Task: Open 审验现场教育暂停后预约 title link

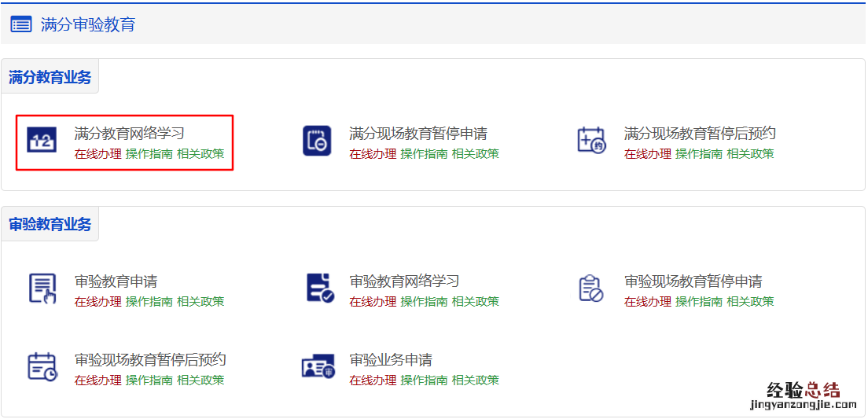Action: pos(150,360)
